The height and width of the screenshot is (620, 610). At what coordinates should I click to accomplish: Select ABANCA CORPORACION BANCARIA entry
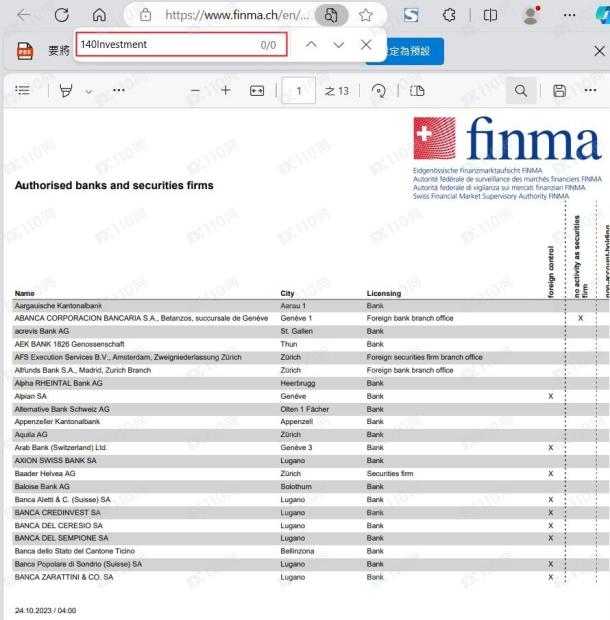click(141, 318)
